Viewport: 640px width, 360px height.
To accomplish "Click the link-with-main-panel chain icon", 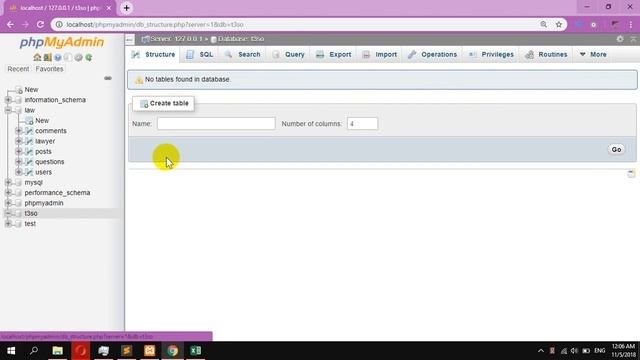I will [108, 78].
